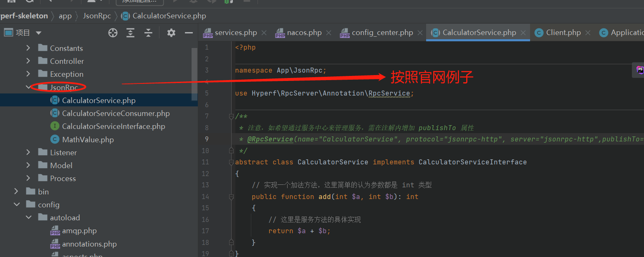Screen dimensions: 644x257
Task: Click the namespace App\JsonRpc line
Action: pos(281,70)
